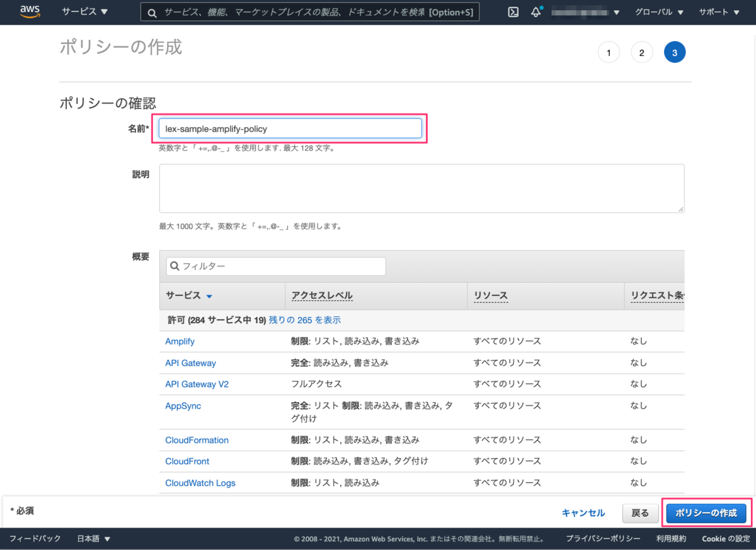Click the policy name input field
This screenshot has height=550, width=756.
(290, 128)
